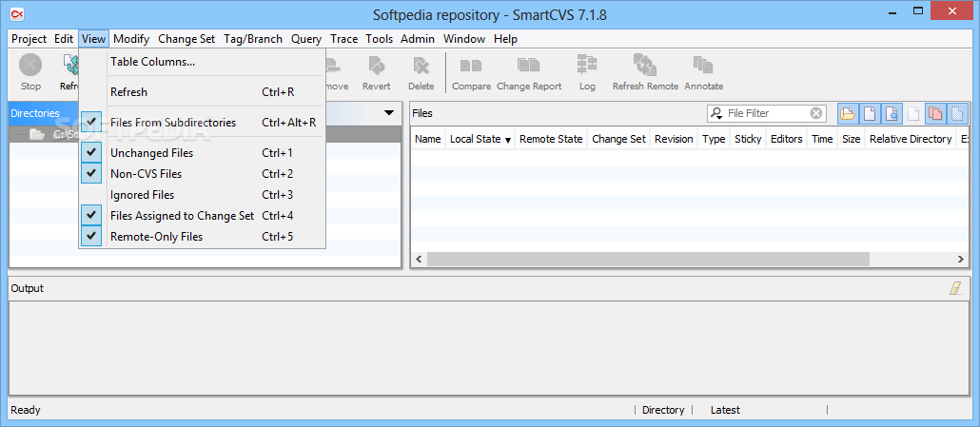
Task: Click the Files table horizontal scrollbar thumb
Action: [648, 259]
